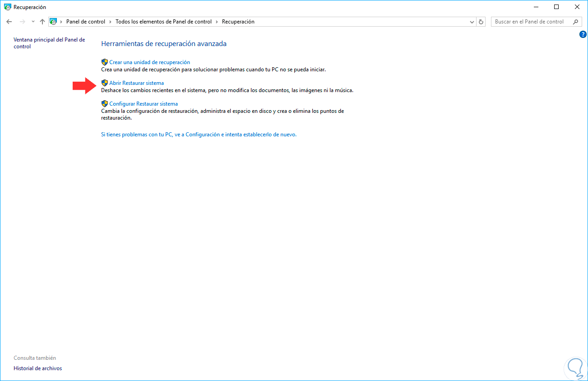Screen dimensions: 588x381
Task: Expand chevron before Panel de control breadcrumb
Action: (61, 22)
